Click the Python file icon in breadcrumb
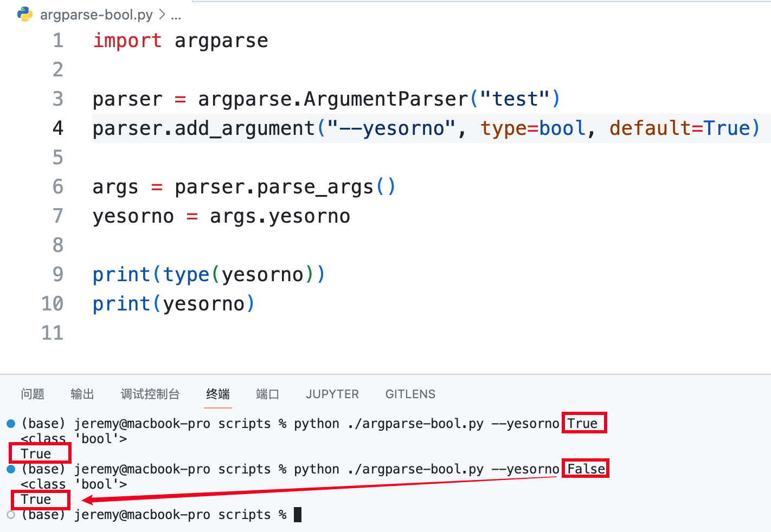 [x=24, y=14]
